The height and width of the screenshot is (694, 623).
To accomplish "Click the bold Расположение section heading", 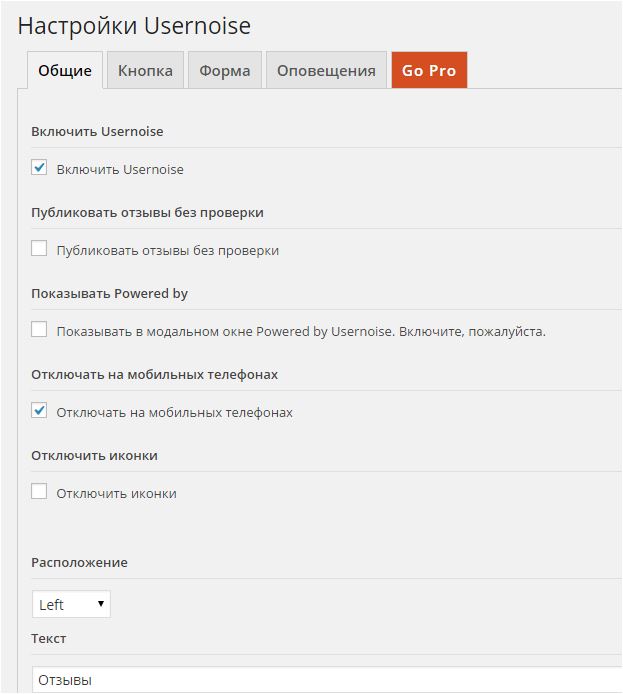I will click(79, 562).
